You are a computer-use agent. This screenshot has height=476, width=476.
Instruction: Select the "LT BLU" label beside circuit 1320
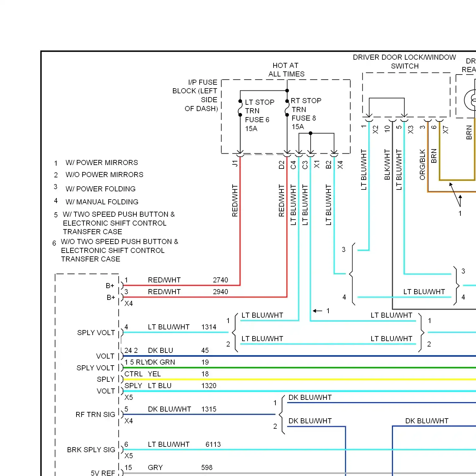point(160,386)
